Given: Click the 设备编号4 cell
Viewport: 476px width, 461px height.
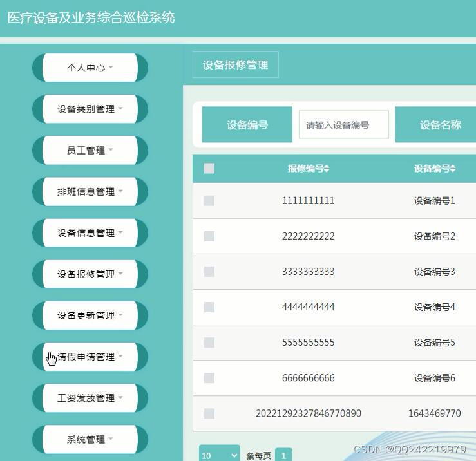Looking at the screenshot, I should 434,307.
